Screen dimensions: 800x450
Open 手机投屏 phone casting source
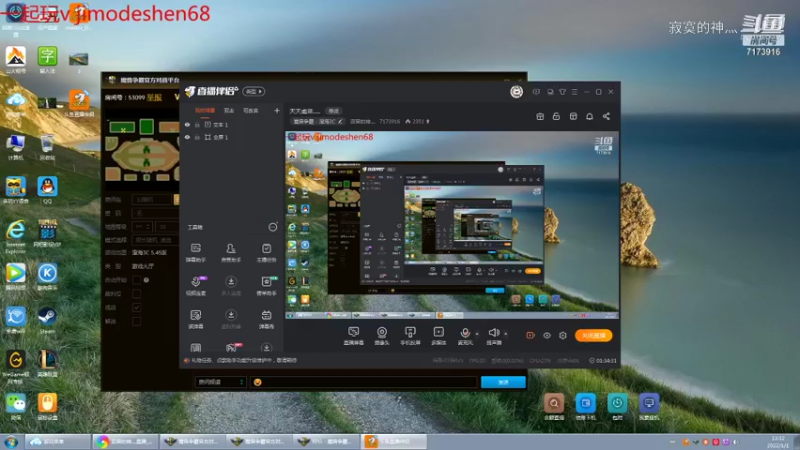tap(410, 336)
